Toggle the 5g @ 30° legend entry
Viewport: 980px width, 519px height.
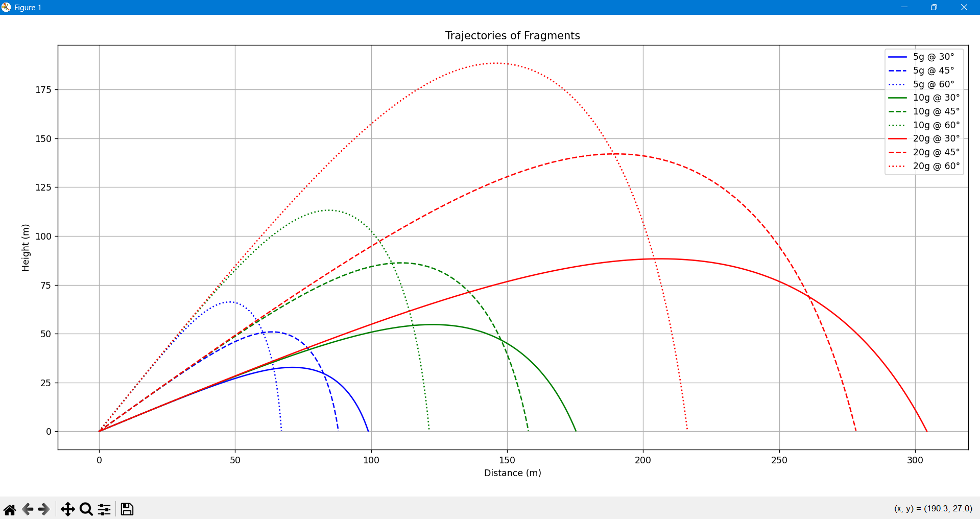click(x=934, y=57)
